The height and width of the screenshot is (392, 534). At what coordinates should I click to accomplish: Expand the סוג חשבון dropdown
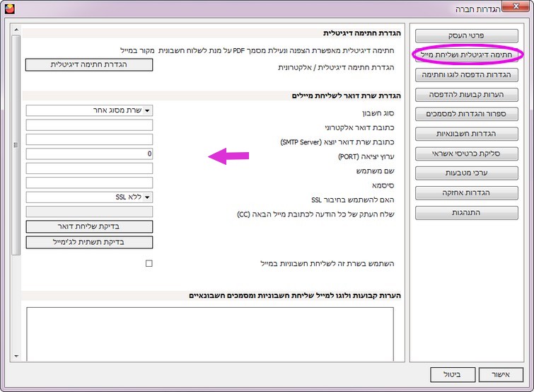147,110
